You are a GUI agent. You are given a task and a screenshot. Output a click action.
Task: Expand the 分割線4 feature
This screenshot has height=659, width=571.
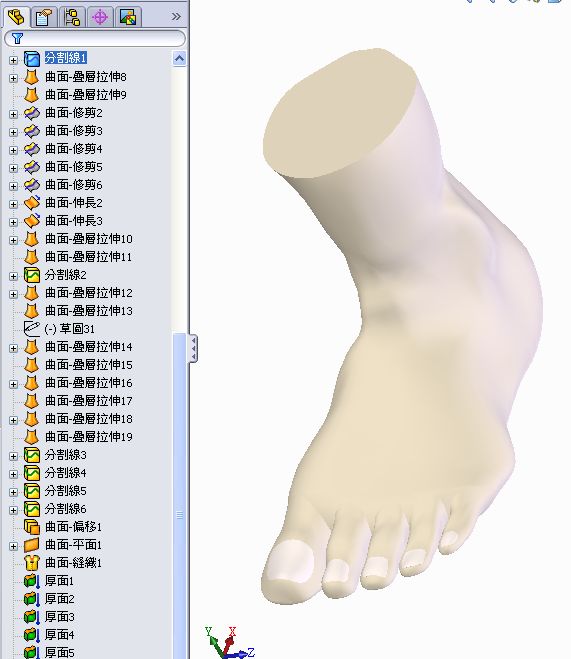pos(13,474)
